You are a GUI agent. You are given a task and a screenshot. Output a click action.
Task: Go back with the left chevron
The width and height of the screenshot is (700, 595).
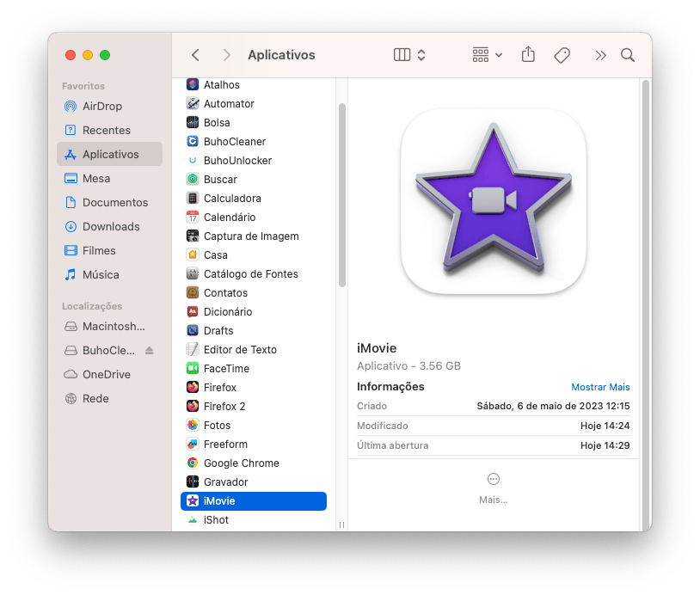(195, 55)
